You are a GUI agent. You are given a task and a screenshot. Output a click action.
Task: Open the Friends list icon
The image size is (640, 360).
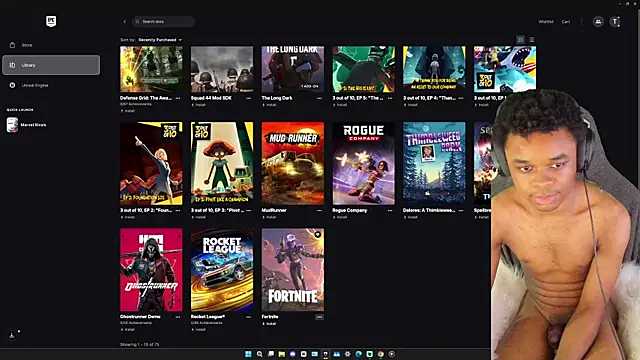pos(598,22)
